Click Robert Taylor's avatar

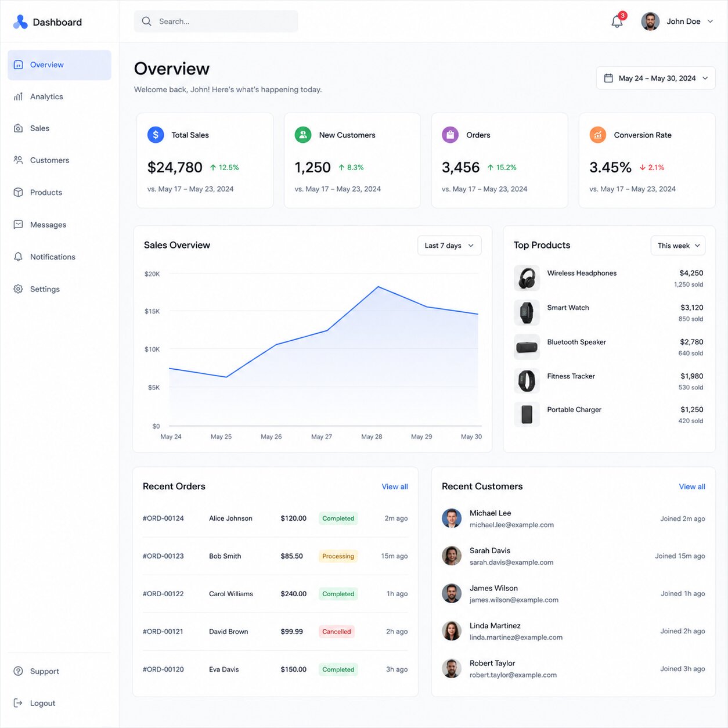(452, 668)
